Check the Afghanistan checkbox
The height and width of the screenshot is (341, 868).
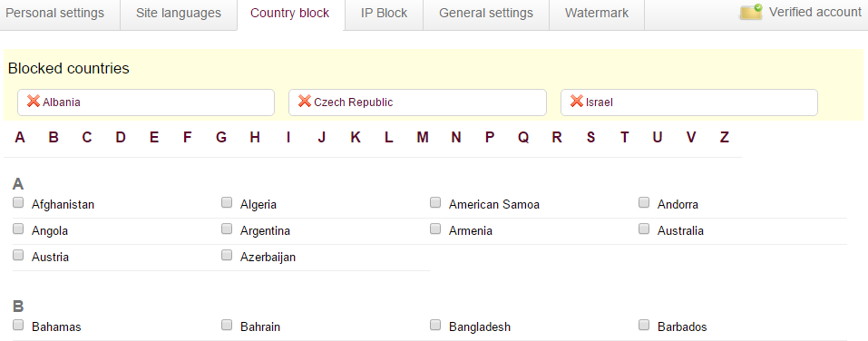tap(18, 202)
